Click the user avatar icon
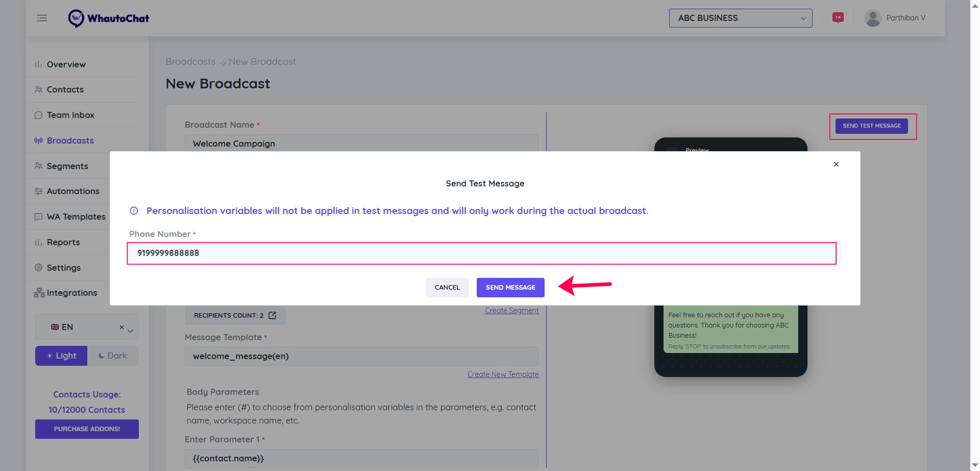Viewport: 980px width, 471px height. click(x=873, y=18)
